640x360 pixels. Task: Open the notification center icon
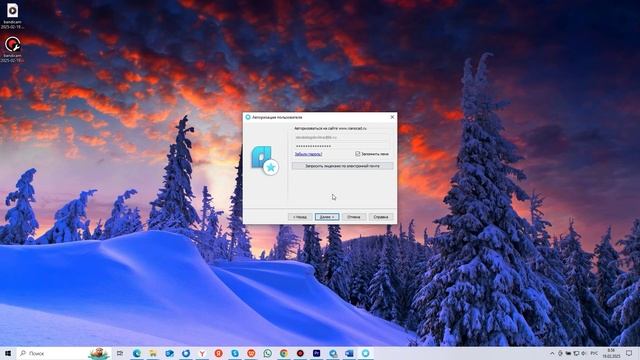coord(629,353)
